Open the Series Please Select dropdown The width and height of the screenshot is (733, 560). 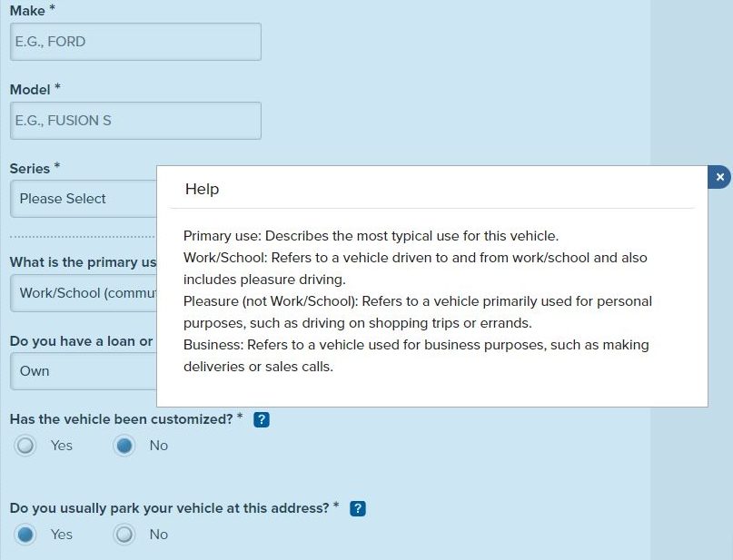[x=84, y=199]
